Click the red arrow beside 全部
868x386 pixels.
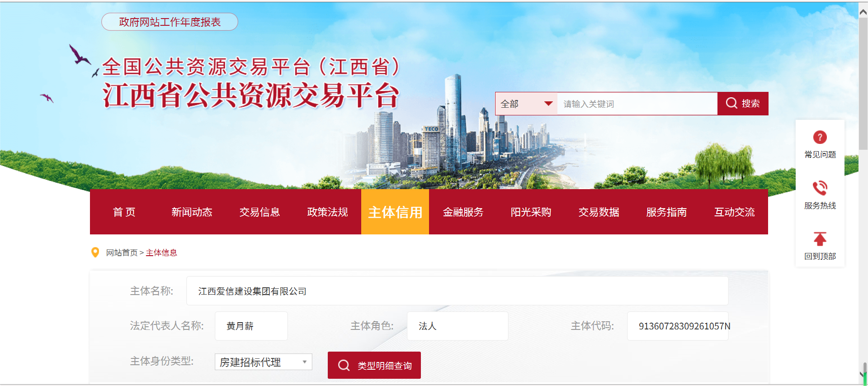(x=548, y=104)
